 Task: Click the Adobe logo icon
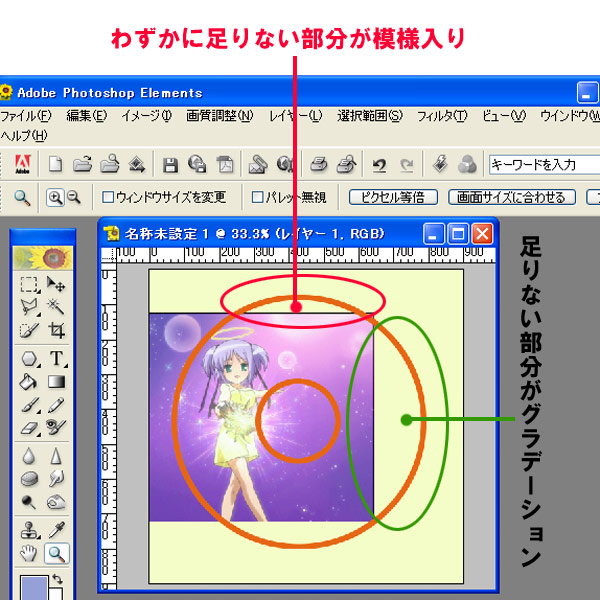tap(22, 165)
